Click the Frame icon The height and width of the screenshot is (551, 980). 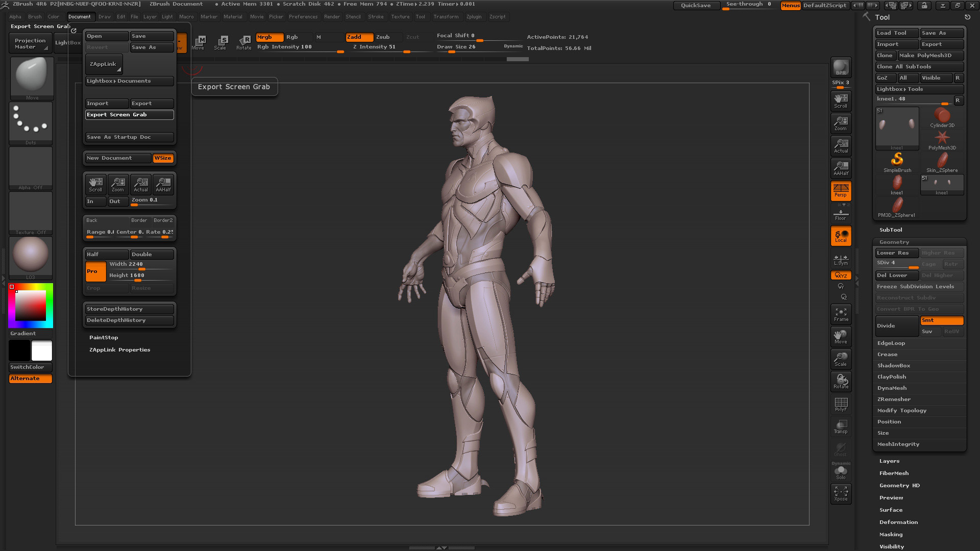click(841, 315)
